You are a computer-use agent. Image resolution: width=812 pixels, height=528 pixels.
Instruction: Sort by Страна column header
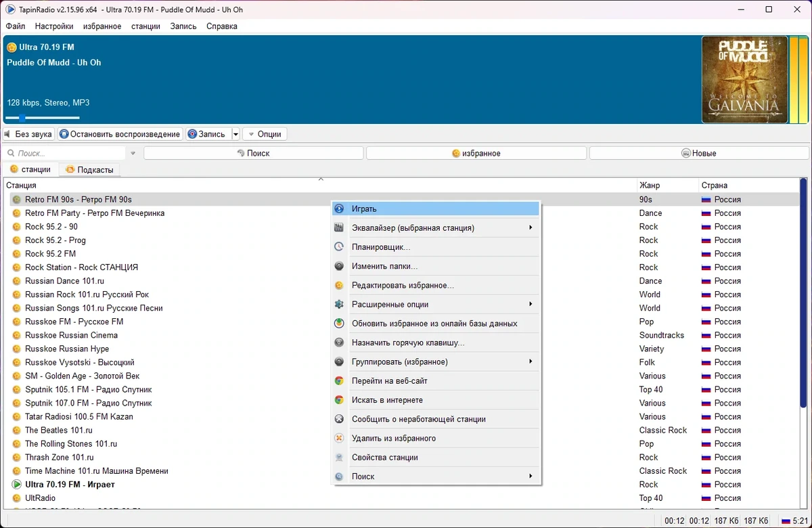click(x=748, y=185)
